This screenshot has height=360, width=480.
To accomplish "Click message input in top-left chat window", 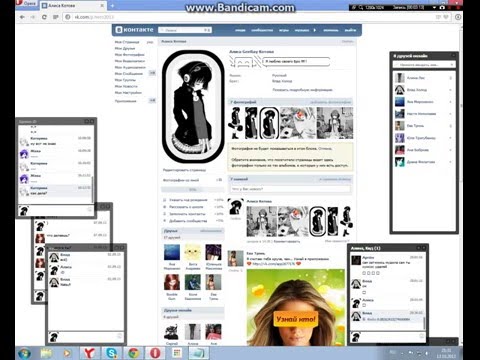I will [57, 210].
